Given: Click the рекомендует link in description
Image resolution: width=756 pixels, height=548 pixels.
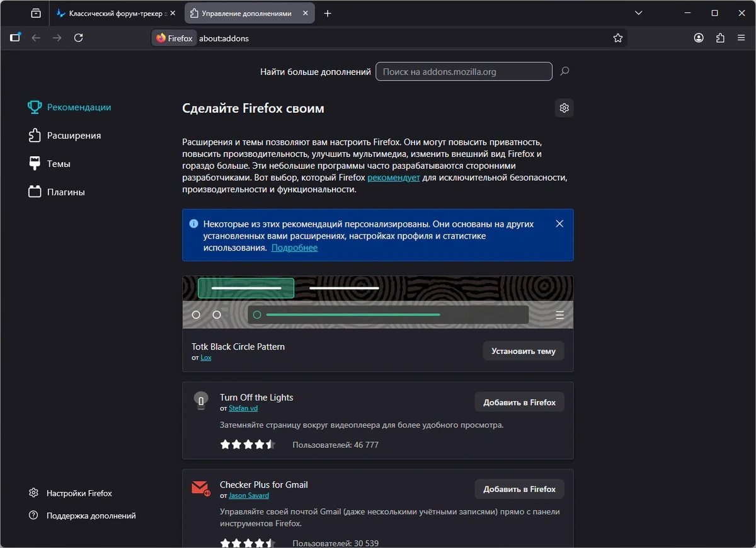Looking at the screenshot, I should click(x=394, y=178).
